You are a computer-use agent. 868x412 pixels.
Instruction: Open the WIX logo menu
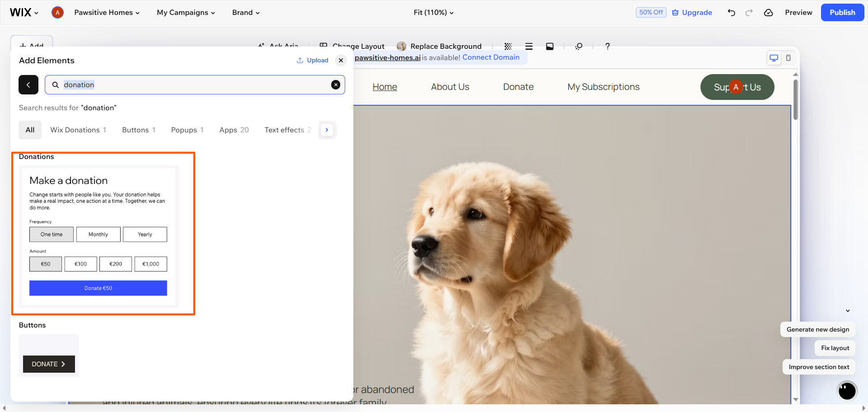pyautogui.click(x=24, y=13)
